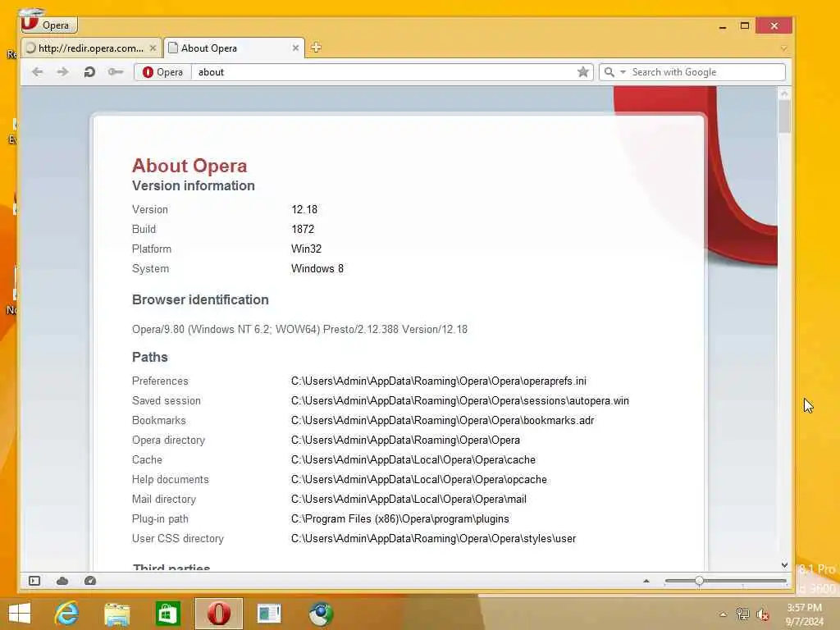Click the Plug-in path value
The width and height of the screenshot is (840, 630).
400,519
